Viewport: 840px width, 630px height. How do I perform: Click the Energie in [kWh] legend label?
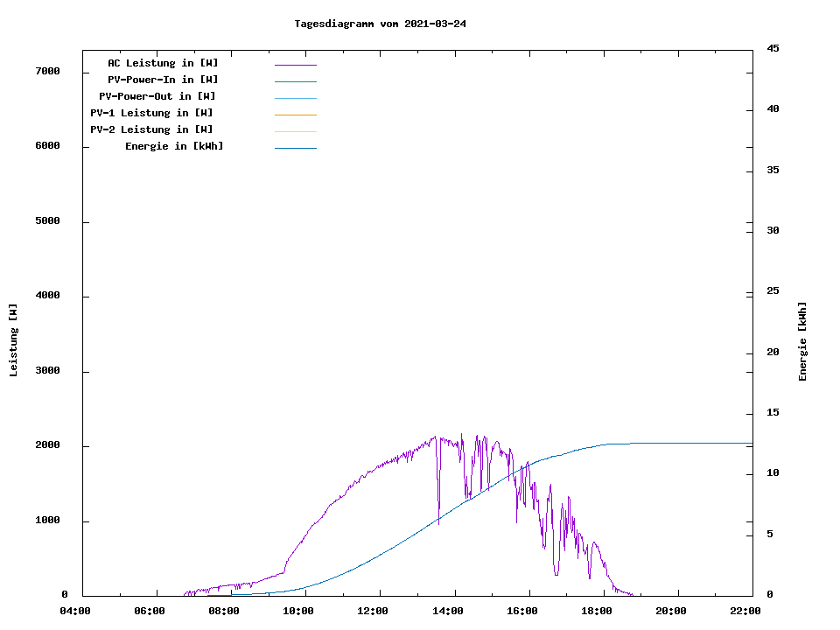(x=174, y=146)
